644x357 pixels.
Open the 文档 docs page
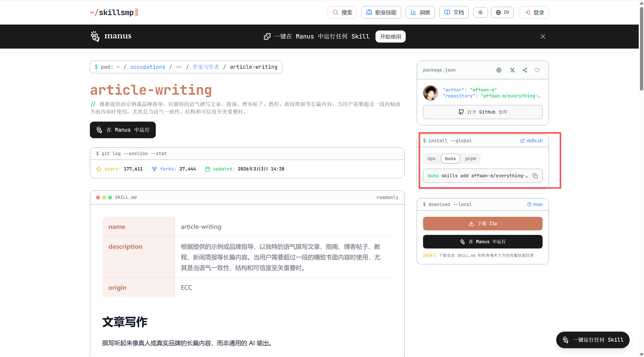(x=454, y=12)
